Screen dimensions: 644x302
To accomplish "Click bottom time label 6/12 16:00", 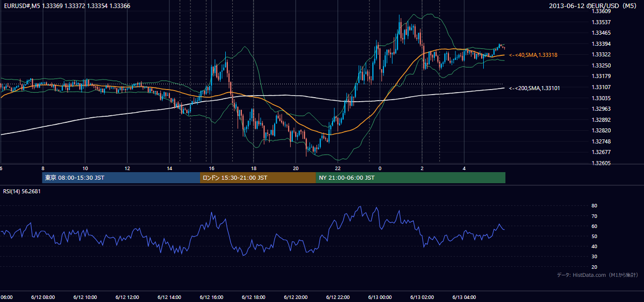I will [211, 297].
